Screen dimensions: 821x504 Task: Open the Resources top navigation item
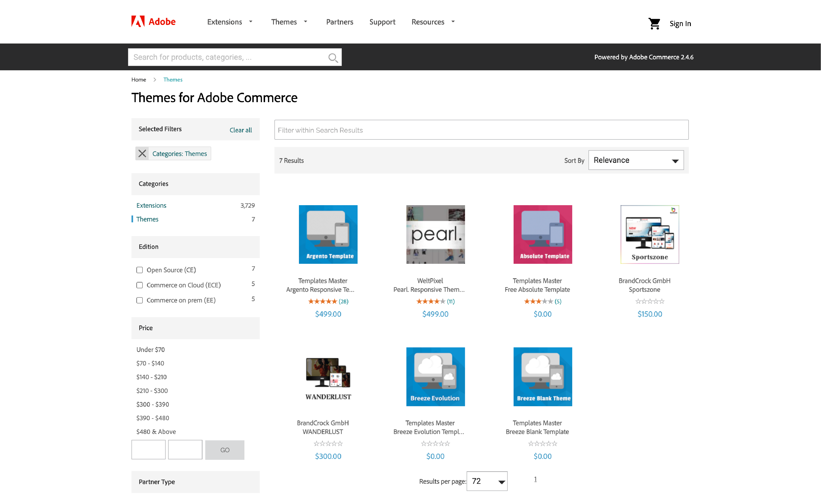(428, 22)
